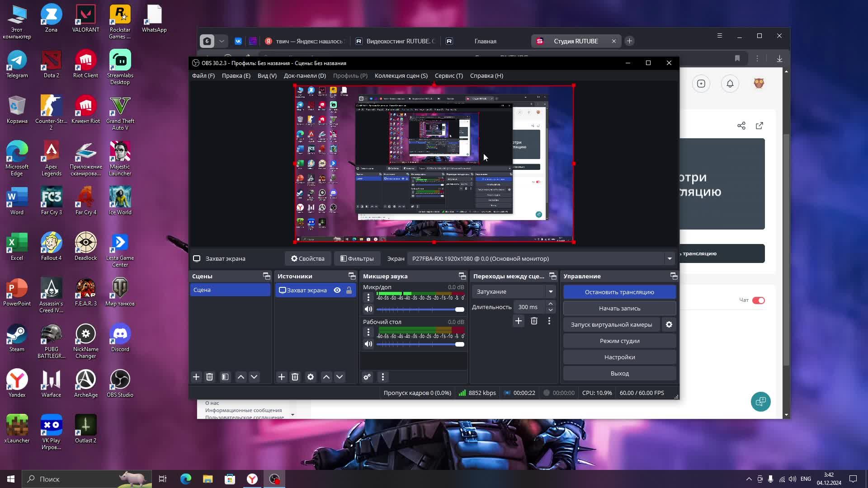Click Длительность 300 ms input field

530,307
